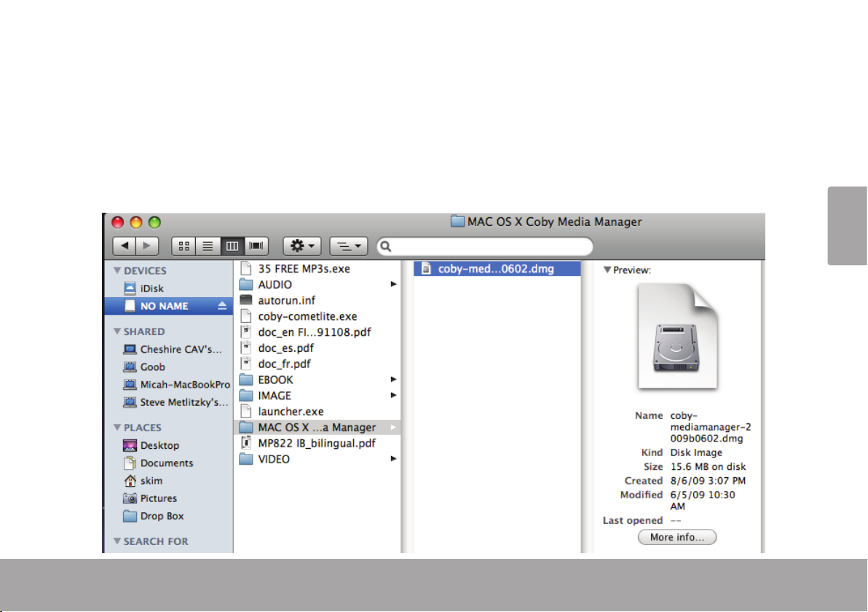Open the Action gear menu
This screenshot has height=612, width=868.
tap(302, 246)
